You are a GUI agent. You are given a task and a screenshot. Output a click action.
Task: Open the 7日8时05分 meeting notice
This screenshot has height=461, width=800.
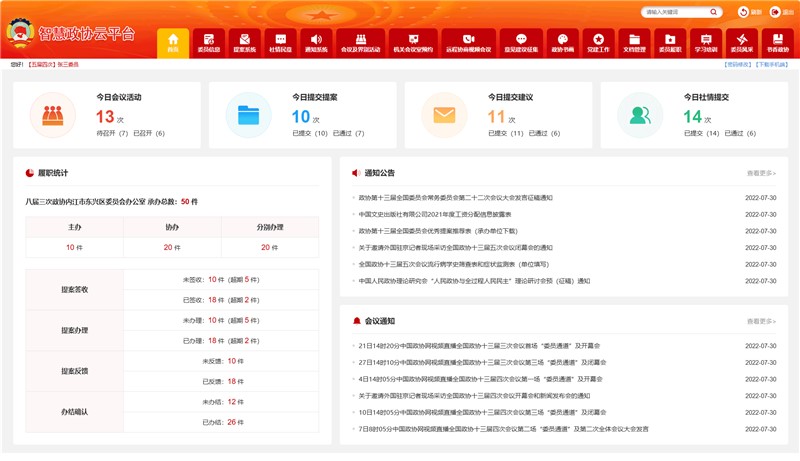tap(503, 429)
